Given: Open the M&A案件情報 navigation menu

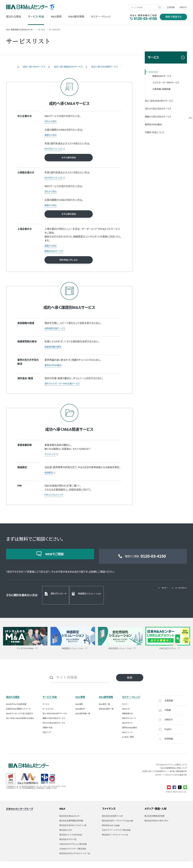Looking at the screenshot, I should (76, 16).
